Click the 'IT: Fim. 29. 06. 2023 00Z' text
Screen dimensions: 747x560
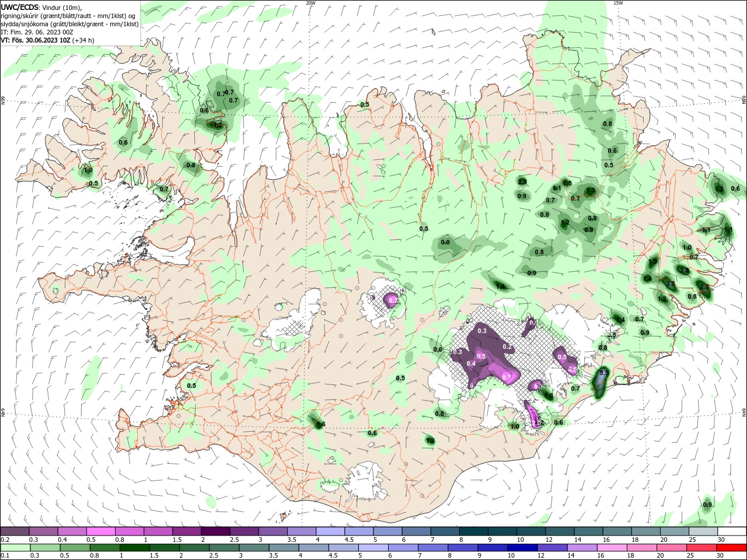37,32
